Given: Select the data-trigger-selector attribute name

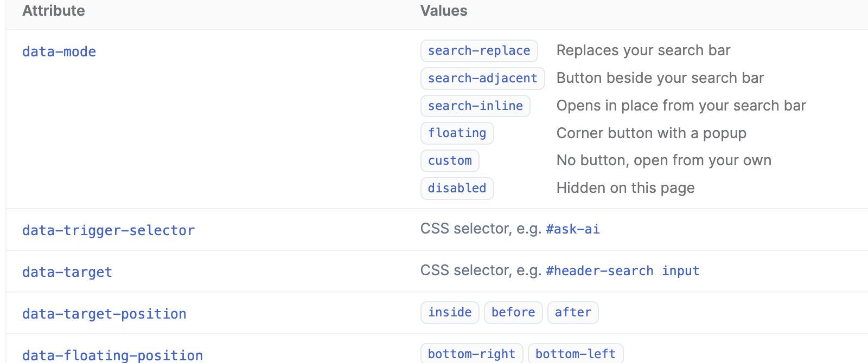Looking at the screenshot, I should (x=108, y=230).
